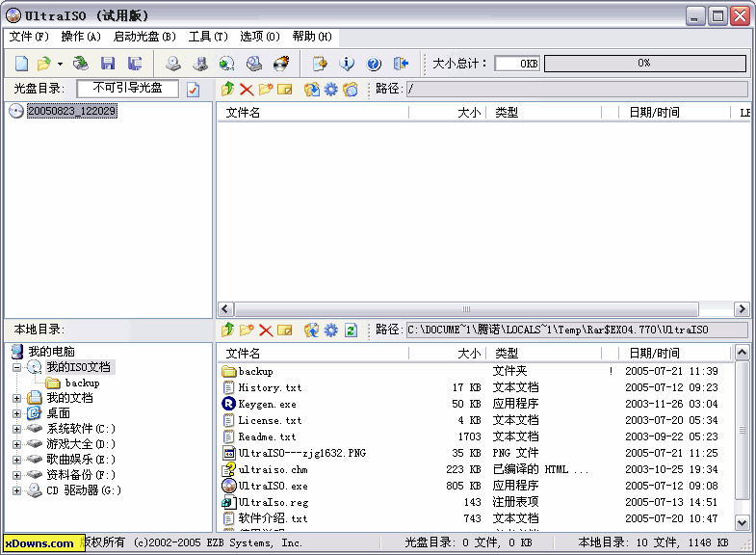Click the Make CD/DVD image drive icon
The image size is (756, 555).
[x=173, y=64]
